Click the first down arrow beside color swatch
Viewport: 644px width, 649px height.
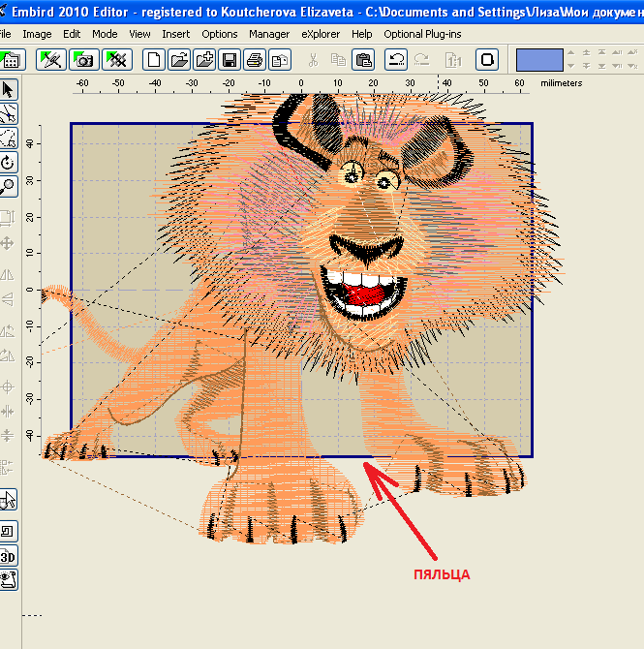pos(570,66)
